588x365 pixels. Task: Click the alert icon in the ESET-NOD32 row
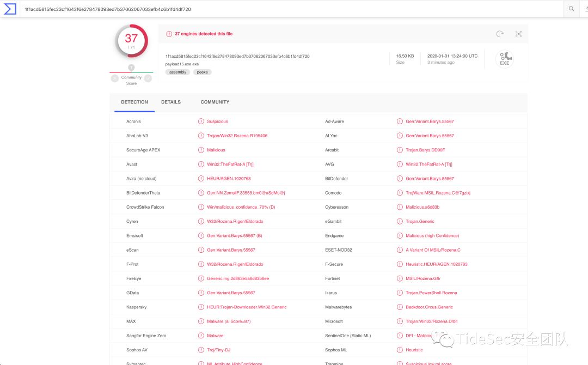click(400, 250)
